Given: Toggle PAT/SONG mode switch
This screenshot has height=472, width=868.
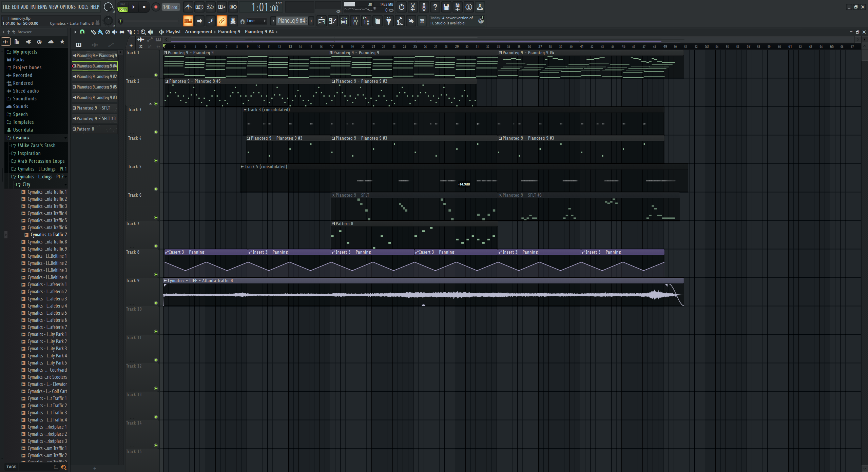Looking at the screenshot, I should [x=122, y=7].
